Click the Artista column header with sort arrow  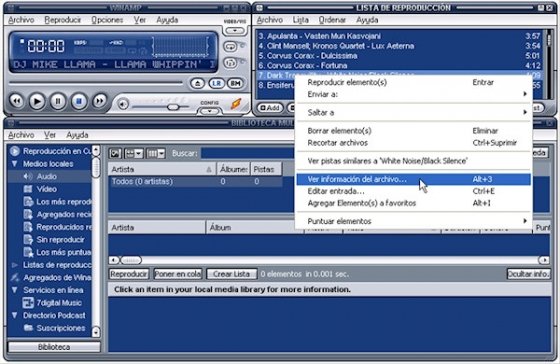(162, 169)
